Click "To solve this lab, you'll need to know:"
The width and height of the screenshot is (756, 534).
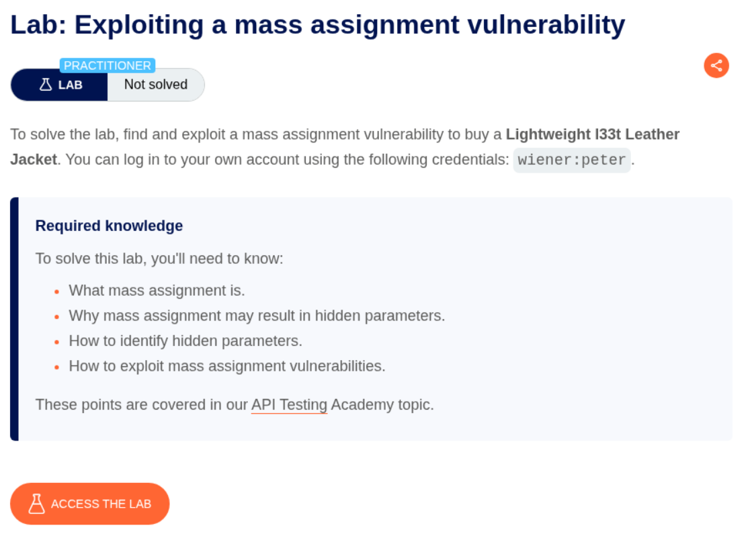click(x=159, y=259)
